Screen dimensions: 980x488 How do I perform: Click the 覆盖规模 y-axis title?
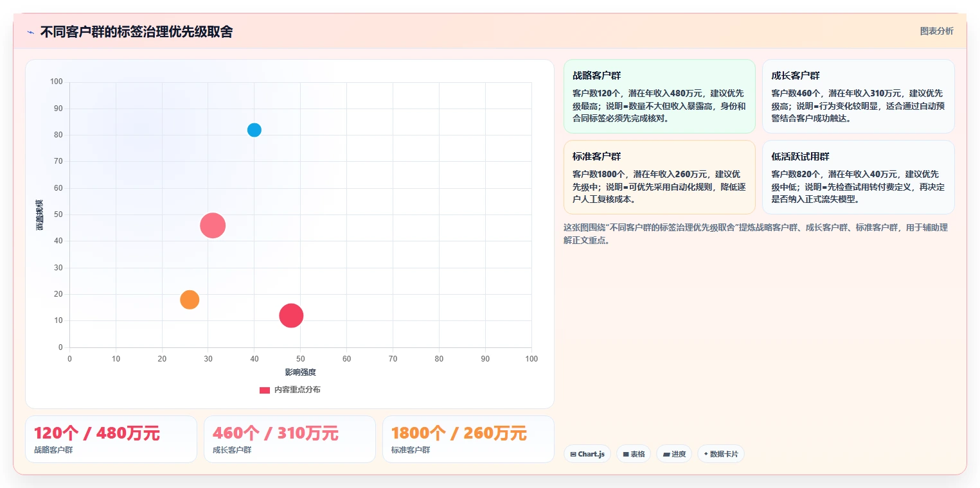point(40,215)
